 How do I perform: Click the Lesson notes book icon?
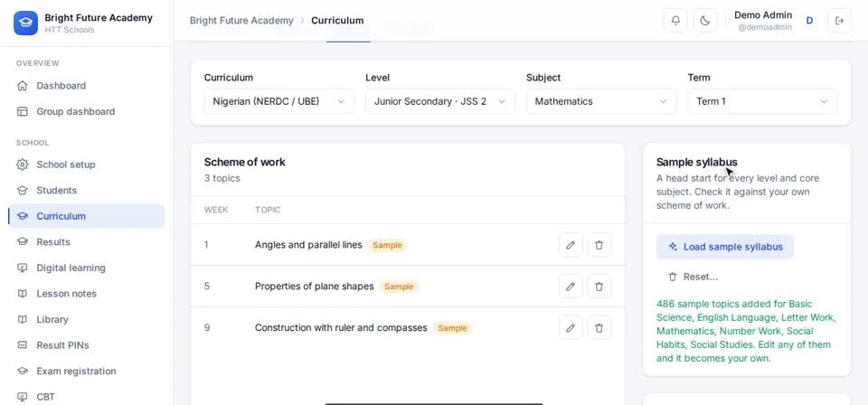pos(22,294)
